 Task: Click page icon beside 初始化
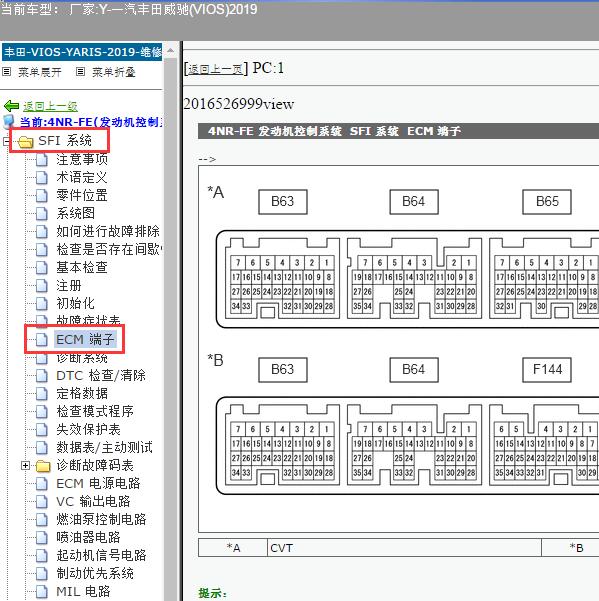pyautogui.click(x=41, y=304)
